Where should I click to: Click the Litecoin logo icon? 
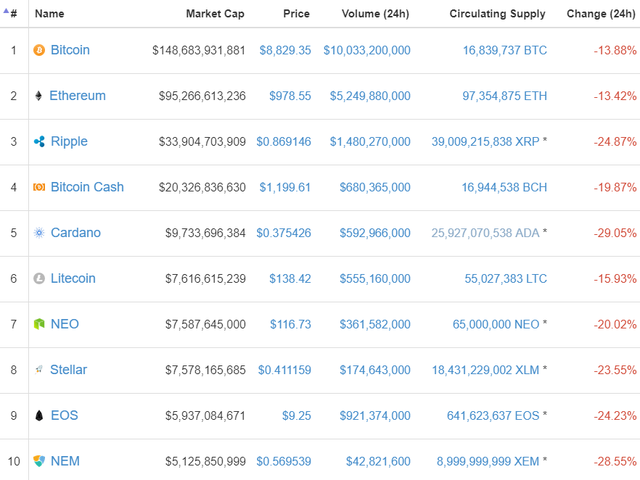[39, 278]
